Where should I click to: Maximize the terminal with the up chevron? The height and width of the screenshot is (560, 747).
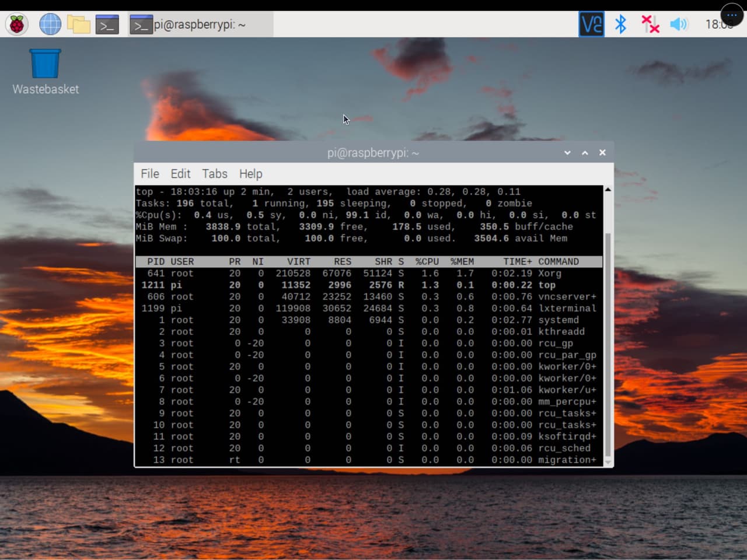585,153
